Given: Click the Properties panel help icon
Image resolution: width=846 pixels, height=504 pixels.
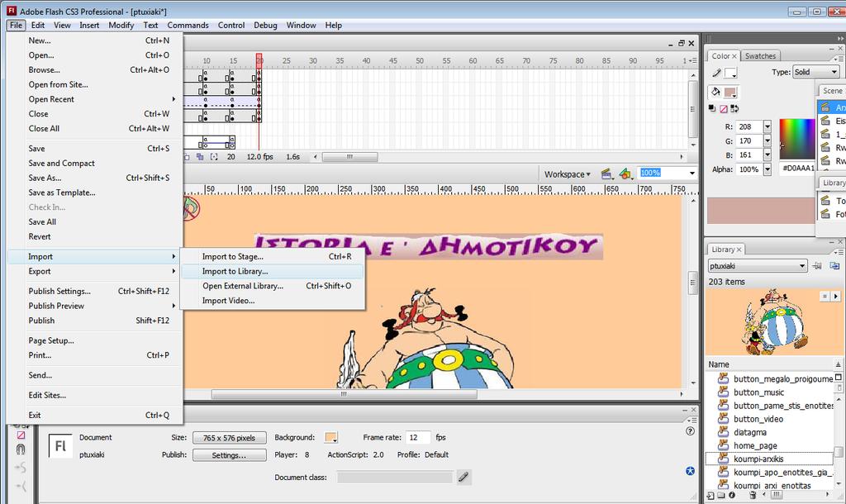Looking at the screenshot, I should (690, 431).
